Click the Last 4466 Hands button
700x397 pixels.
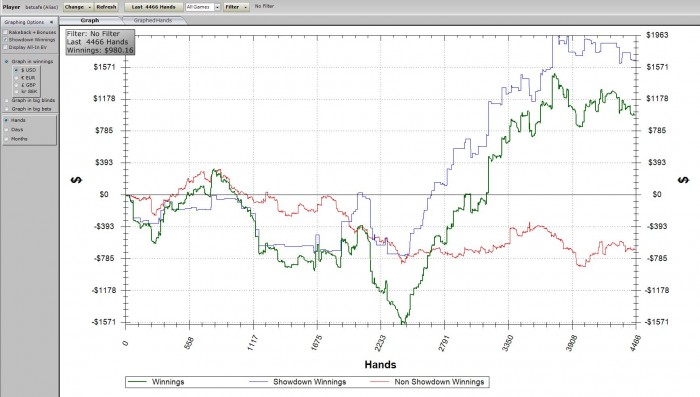[153, 7]
